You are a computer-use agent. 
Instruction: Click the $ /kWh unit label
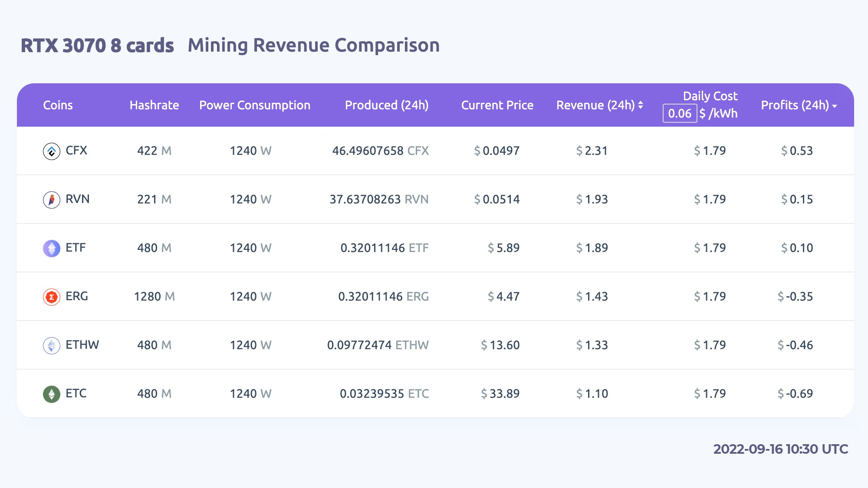pos(718,114)
